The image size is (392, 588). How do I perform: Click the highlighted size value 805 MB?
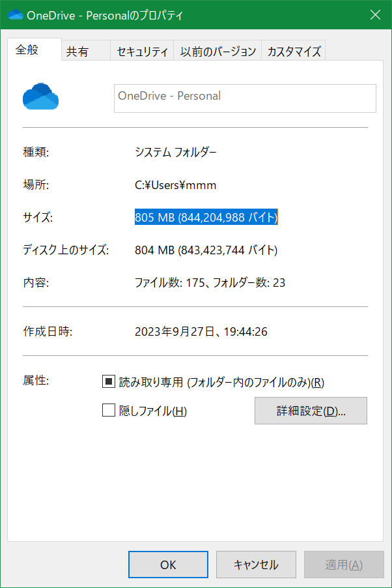click(x=206, y=217)
